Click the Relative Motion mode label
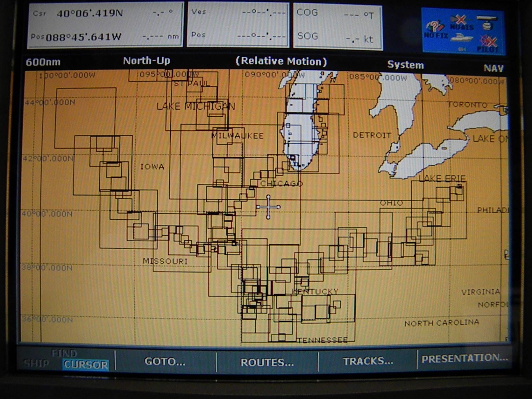Screen dimensions: 532x399 coord(281,61)
